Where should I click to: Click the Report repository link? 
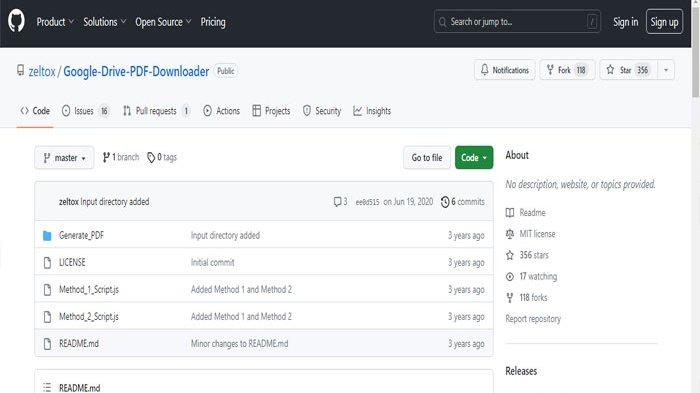click(533, 319)
